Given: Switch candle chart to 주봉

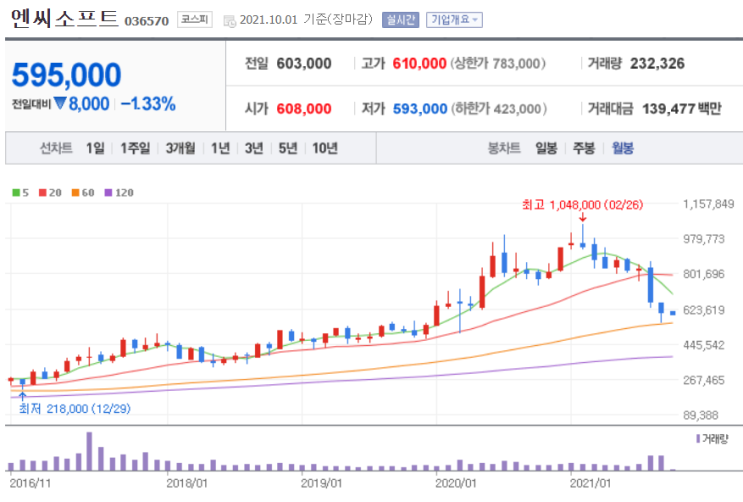Looking at the screenshot, I should point(583,148).
